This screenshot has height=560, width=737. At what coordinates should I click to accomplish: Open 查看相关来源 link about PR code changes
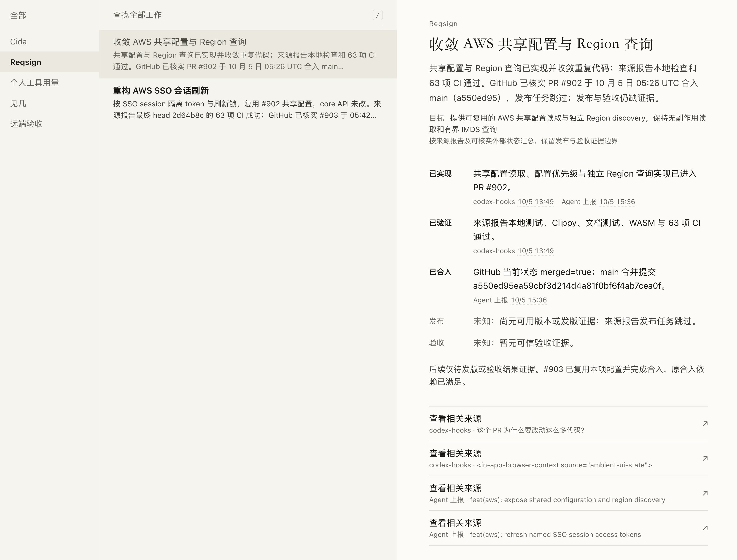coord(568,424)
